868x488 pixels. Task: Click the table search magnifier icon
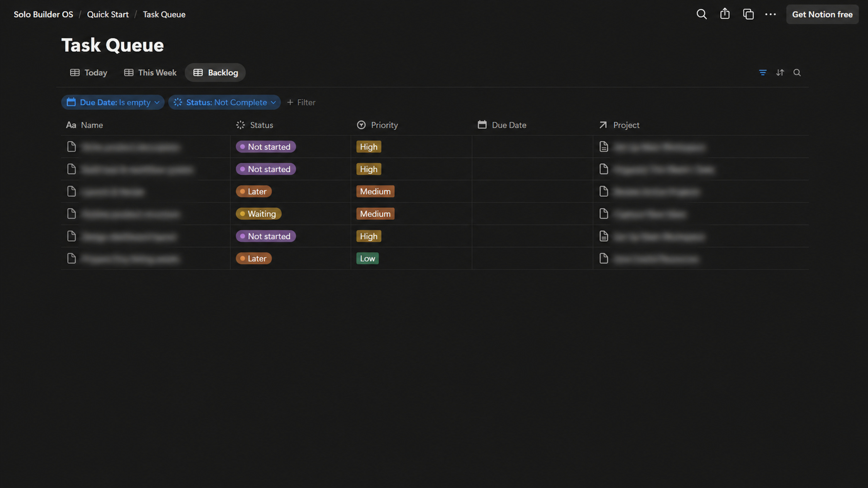coord(797,73)
